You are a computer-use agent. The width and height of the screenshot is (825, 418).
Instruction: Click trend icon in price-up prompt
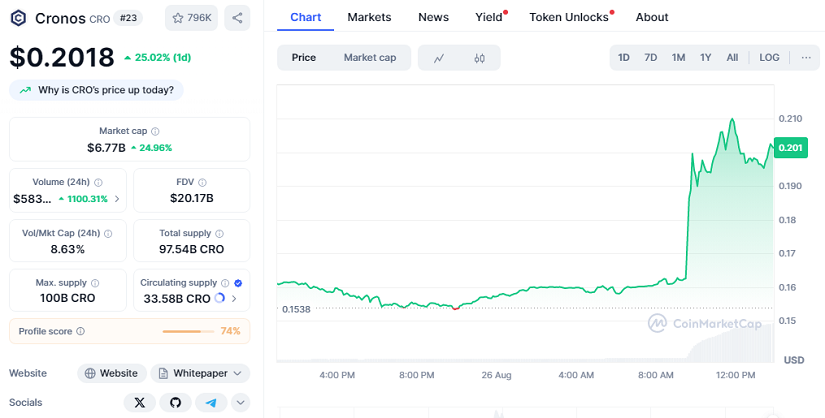click(x=25, y=90)
